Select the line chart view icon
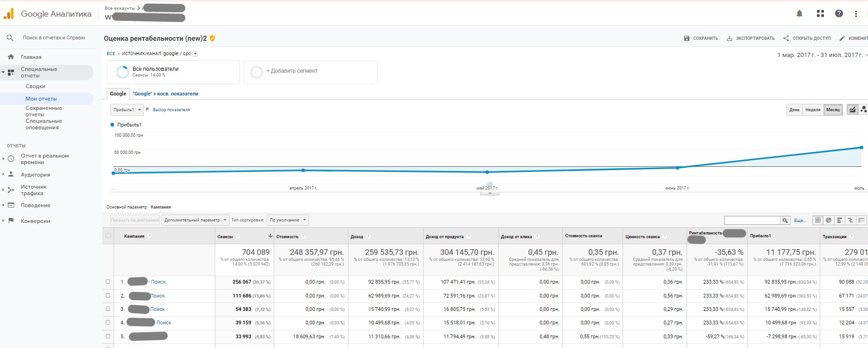The height and width of the screenshot is (348, 868). 852,110
